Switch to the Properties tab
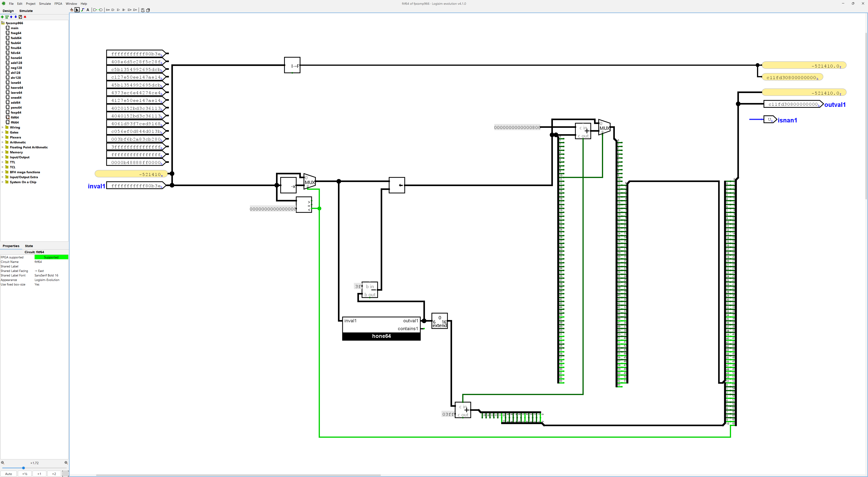868x477 pixels. pyautogui.click(x=11, y=246)
